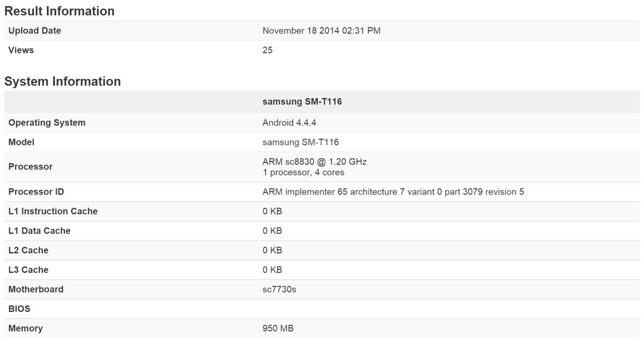Screen dimensions: 644x340
Task: Click the 'Motherboard' label
Action: click(36, 289)
